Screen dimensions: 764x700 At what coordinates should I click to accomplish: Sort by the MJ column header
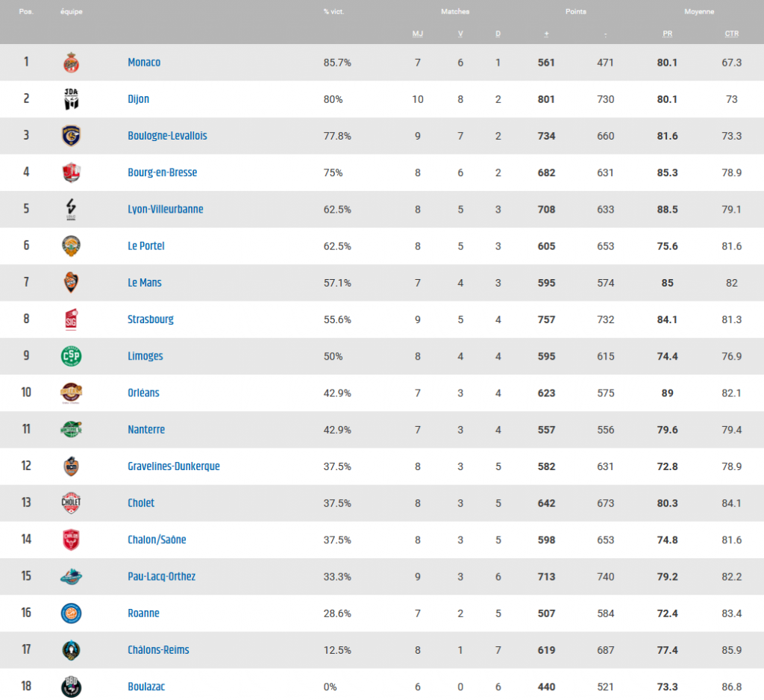tap(418, 34)
